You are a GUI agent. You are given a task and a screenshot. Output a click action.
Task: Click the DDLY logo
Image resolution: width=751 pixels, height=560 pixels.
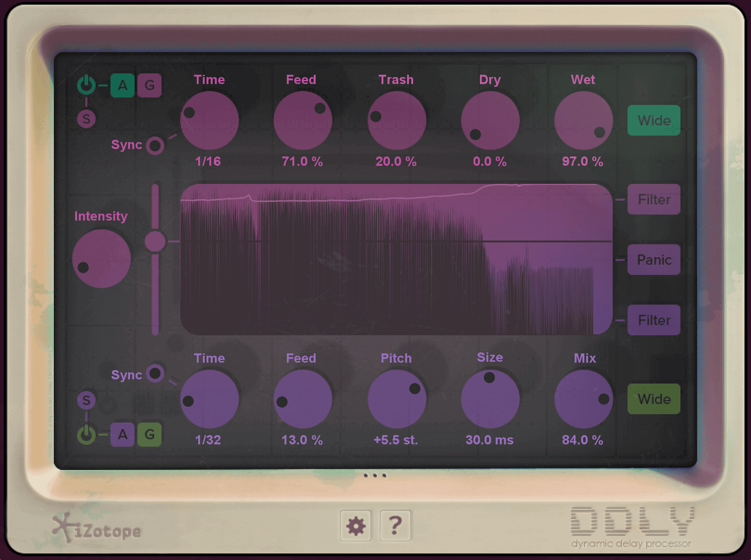632,527
